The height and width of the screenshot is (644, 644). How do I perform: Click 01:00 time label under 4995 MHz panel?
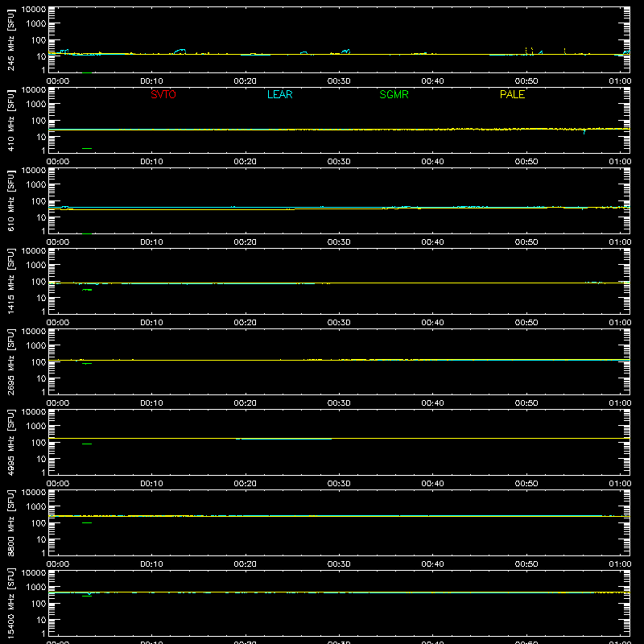(620, 484)
